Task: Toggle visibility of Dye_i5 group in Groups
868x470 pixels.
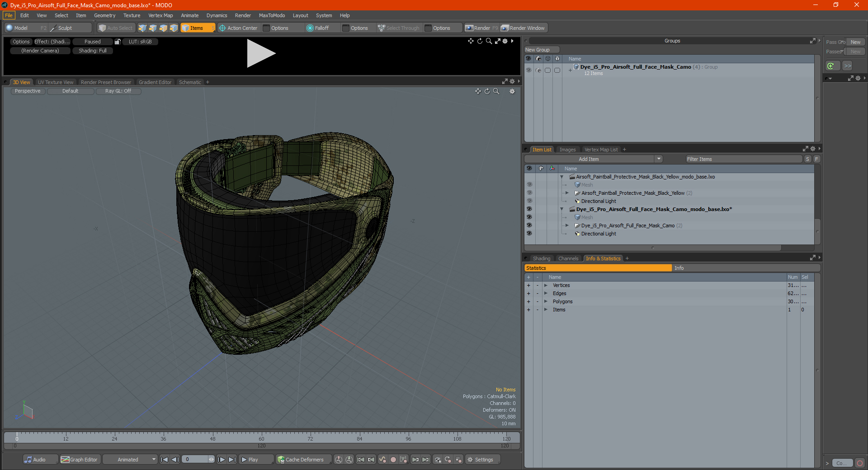Action: click(528, 70)
